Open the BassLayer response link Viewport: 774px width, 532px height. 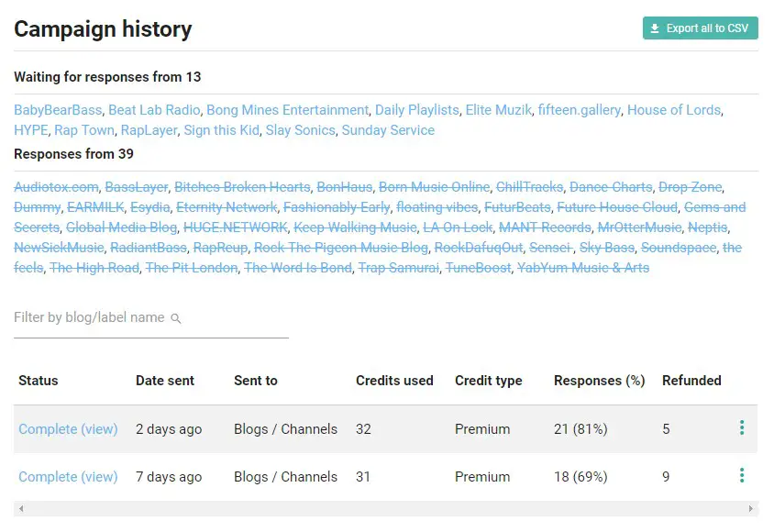137,186
